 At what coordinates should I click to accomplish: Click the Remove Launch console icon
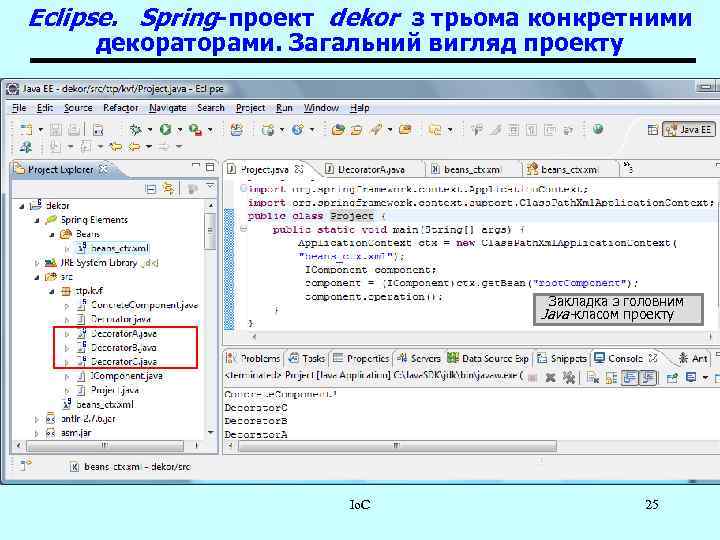pyautogui.click(x=550, y=377)
